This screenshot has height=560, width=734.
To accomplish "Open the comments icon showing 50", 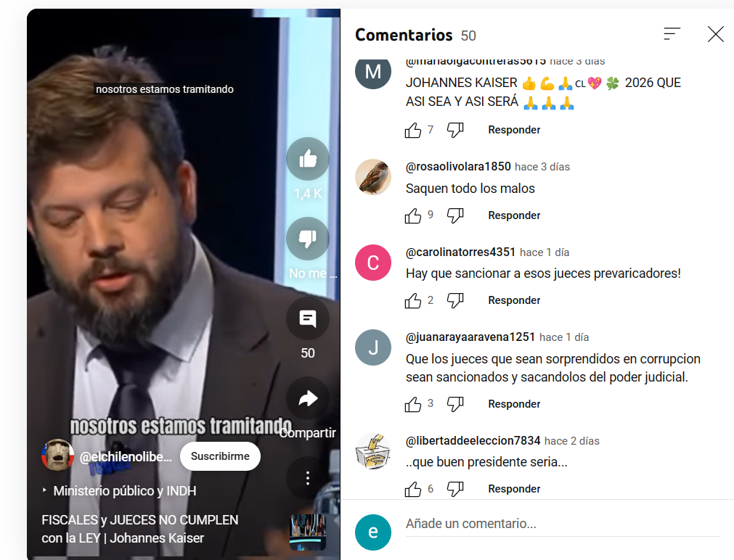I will (308, 318).
